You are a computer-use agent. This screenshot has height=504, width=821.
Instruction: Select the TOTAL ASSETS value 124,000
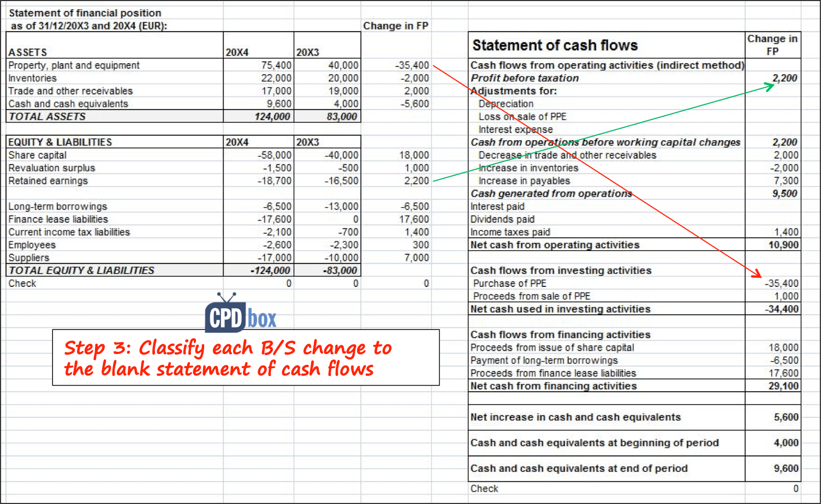272,117
